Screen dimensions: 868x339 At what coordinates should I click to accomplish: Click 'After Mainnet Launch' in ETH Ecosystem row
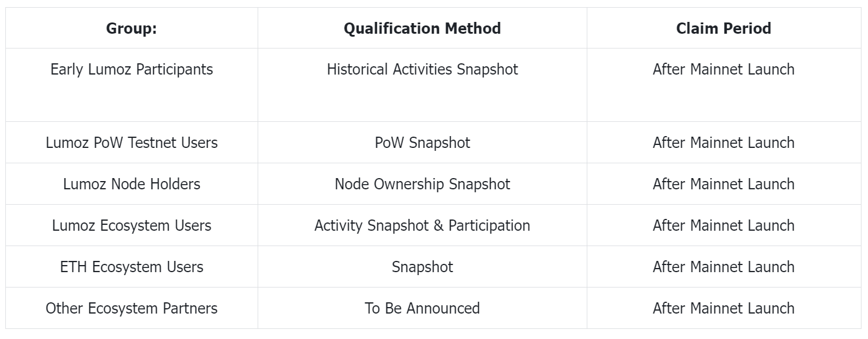(x=724, y=267)
